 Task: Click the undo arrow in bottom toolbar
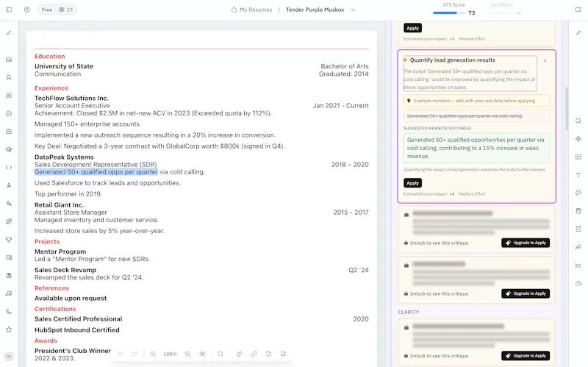point(120,354)
